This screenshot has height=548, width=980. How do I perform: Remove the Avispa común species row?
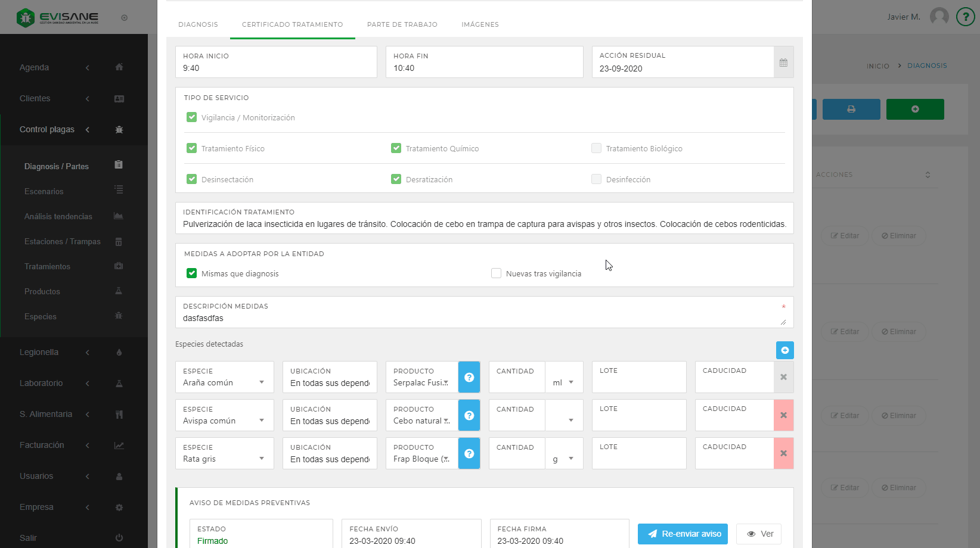pos(783,415)
